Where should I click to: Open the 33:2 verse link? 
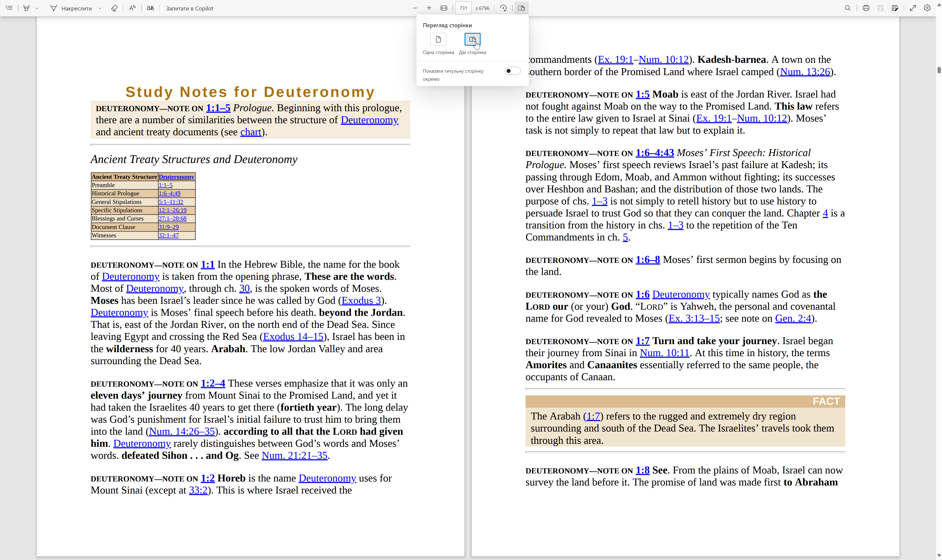coord(198,490)
